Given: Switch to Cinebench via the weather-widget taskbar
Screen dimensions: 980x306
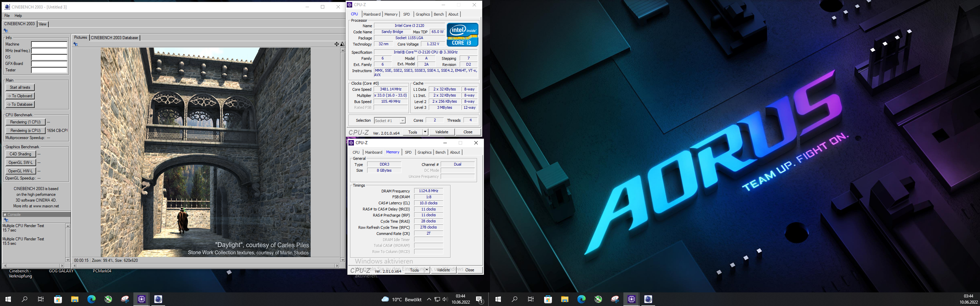Looking at the screenshot, I should 158,299.
